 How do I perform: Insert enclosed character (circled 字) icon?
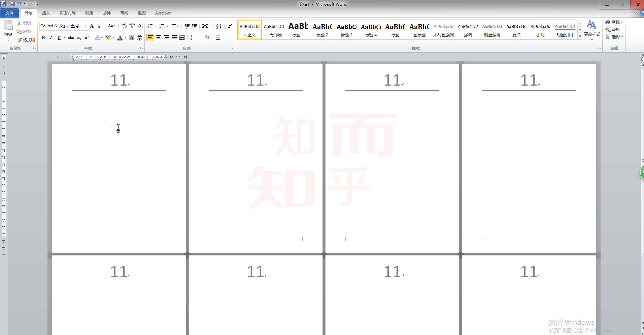pyautogui.click(x=139, y=38)
